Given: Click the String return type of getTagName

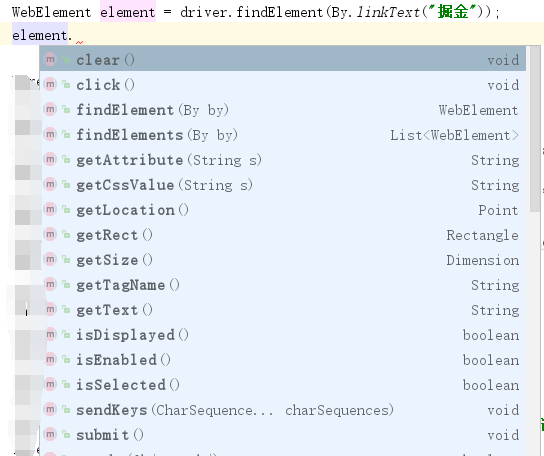Looking at the screenshot, I should coord(495,285).
